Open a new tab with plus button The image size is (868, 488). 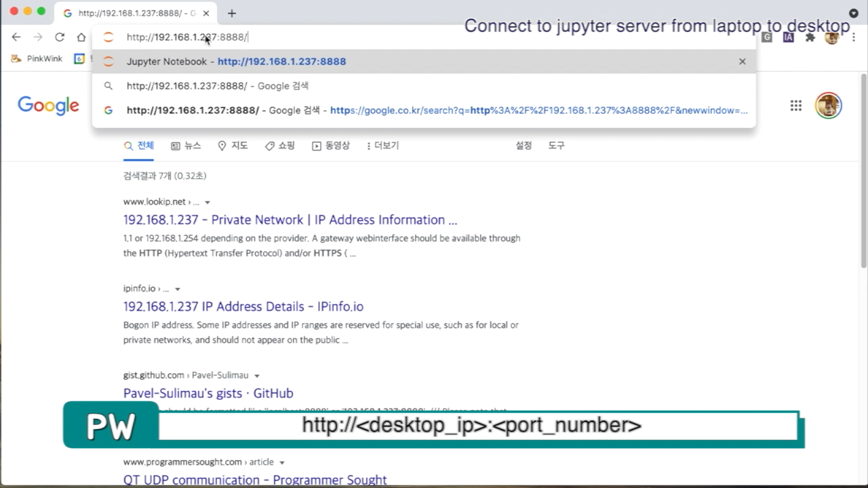pos(232,13)
